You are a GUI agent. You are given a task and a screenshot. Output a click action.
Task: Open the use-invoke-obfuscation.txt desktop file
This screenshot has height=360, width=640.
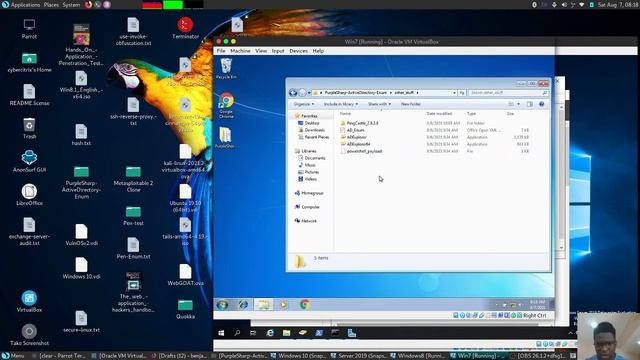tap(133, 31)
